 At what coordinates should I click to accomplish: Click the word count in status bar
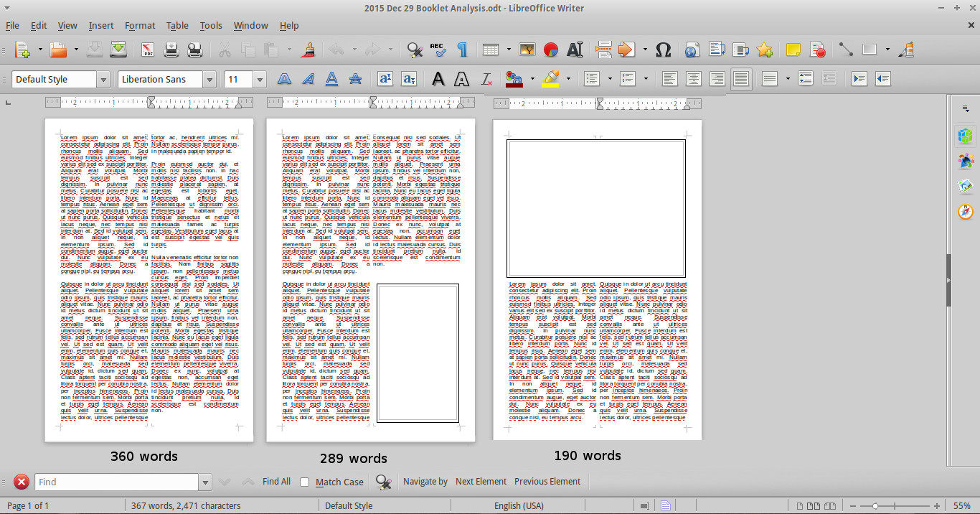click(187, 506)
